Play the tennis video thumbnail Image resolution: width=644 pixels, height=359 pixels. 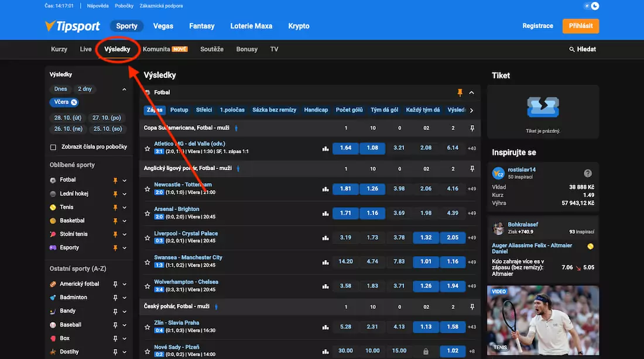click(542, 320)
